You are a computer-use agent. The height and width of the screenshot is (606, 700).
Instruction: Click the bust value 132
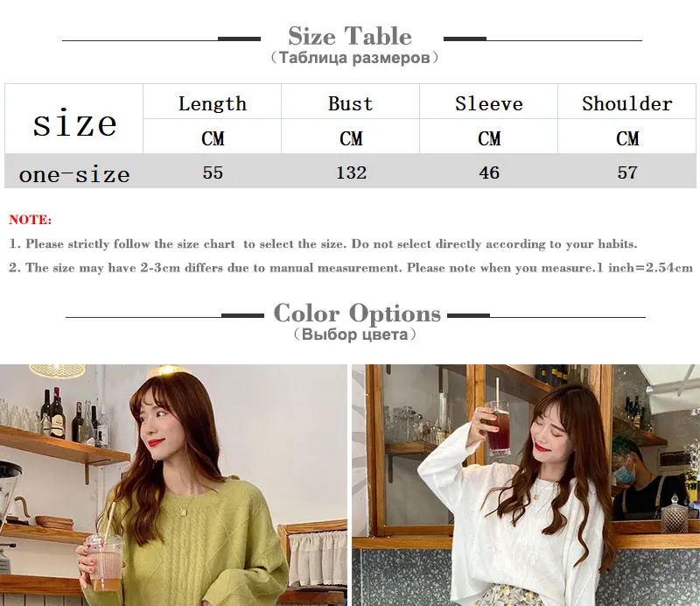[x=352, y=173]
